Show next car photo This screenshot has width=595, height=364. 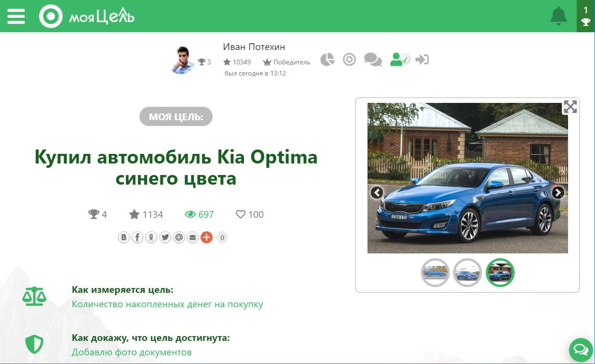coord(558,193)
